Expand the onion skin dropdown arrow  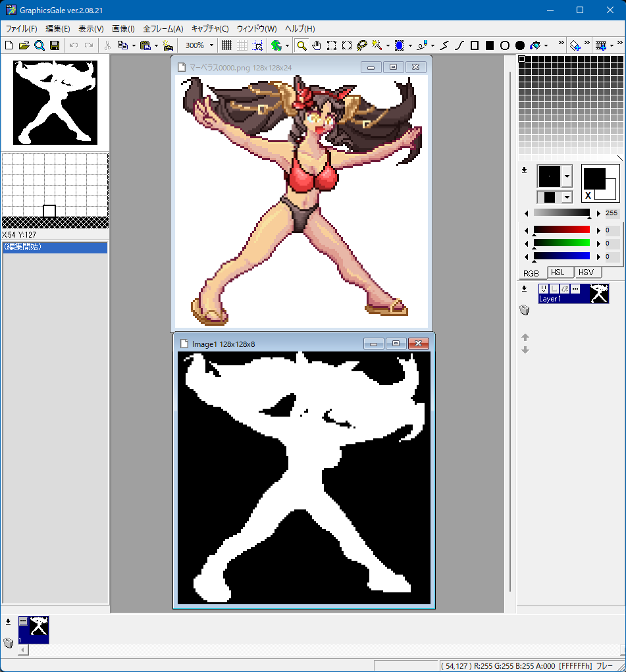coord(287,45)
